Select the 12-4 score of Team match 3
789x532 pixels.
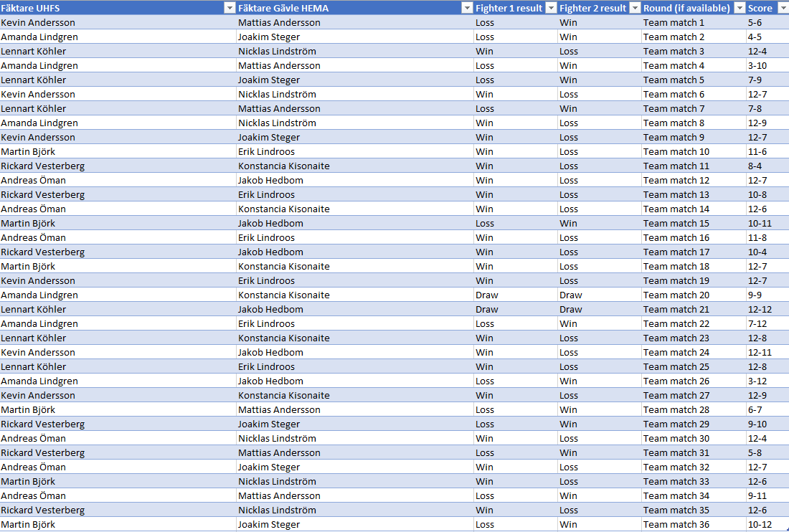[x=768, y=52]
